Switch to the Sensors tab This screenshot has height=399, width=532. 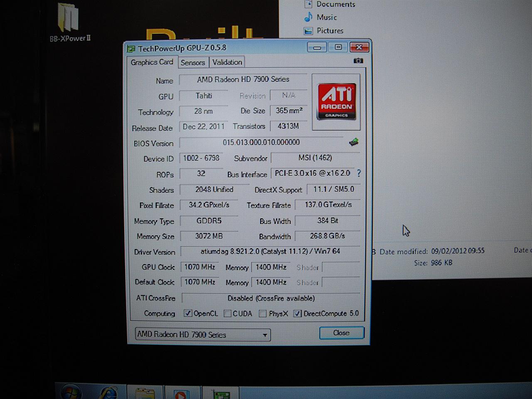pyautogui.click(x=193, y=62)
